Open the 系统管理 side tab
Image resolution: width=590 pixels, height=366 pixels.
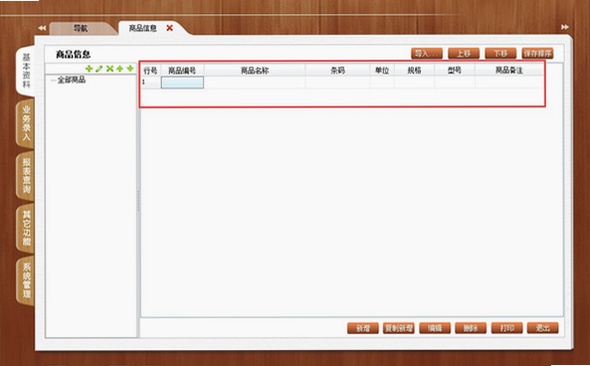(x=26, y=280)
